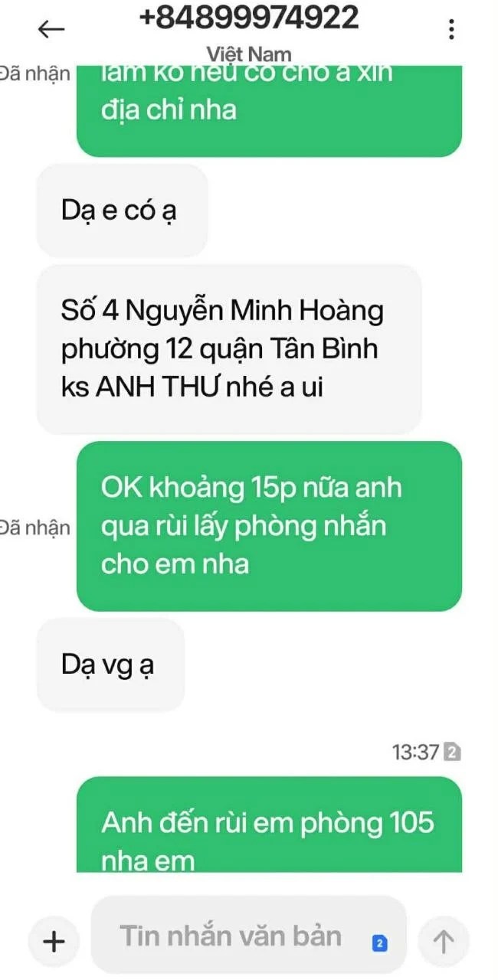Open the three-dot more options menu
Viewport: 498px width, 980px height.
click(x=451, y=29)
